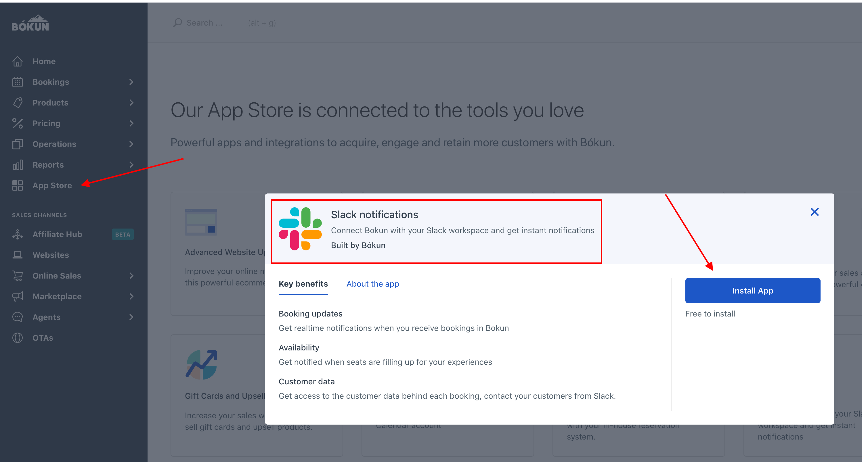Click the Affiliate Hub network icon

click(x=18, y=236)
